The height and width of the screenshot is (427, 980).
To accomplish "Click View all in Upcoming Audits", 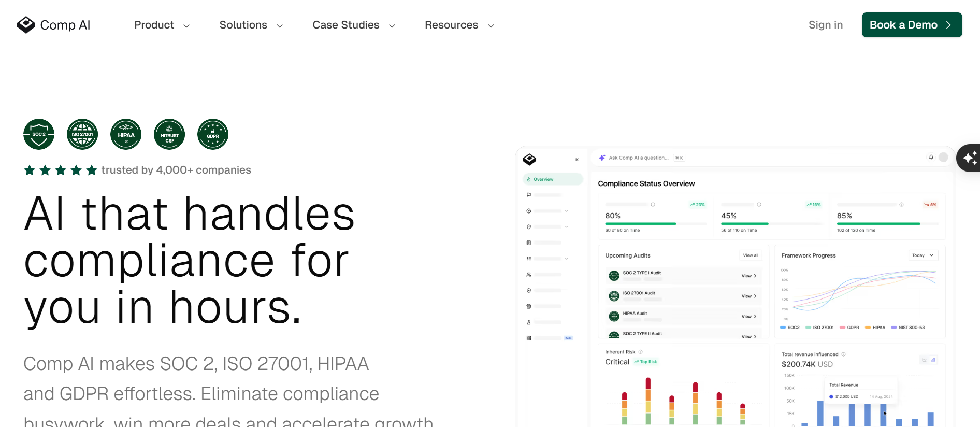I will [751, 255].
